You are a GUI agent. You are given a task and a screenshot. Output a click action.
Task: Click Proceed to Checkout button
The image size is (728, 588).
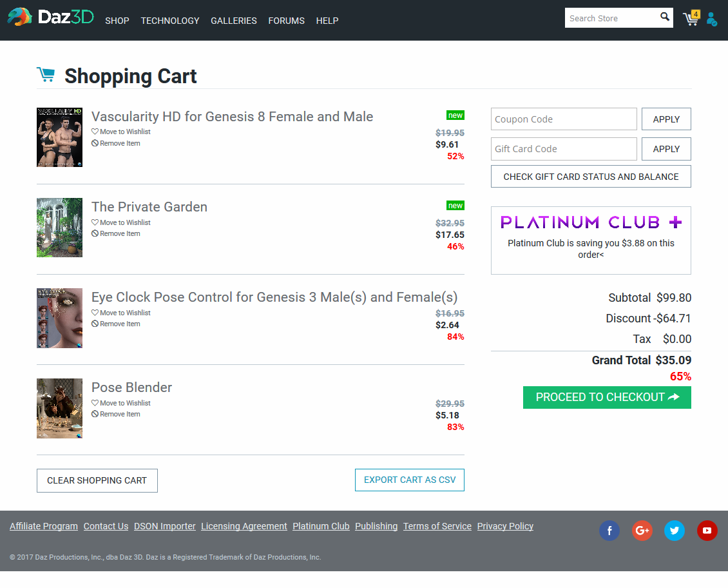coord(607,397)
